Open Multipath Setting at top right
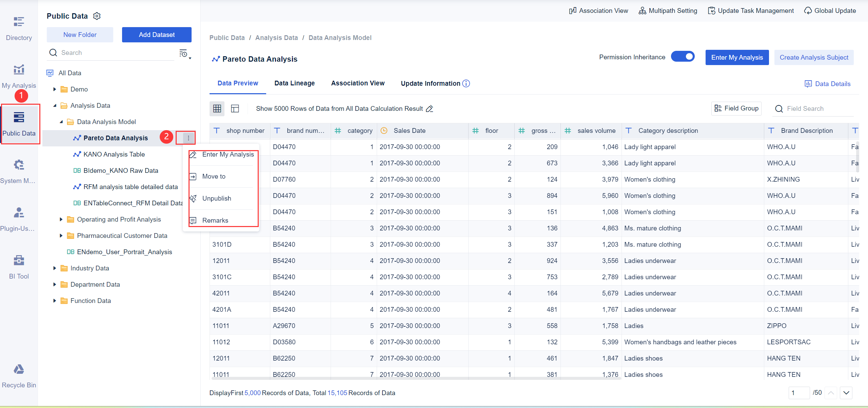The width and height of the screenshot is (868, 408). [667, 10]
